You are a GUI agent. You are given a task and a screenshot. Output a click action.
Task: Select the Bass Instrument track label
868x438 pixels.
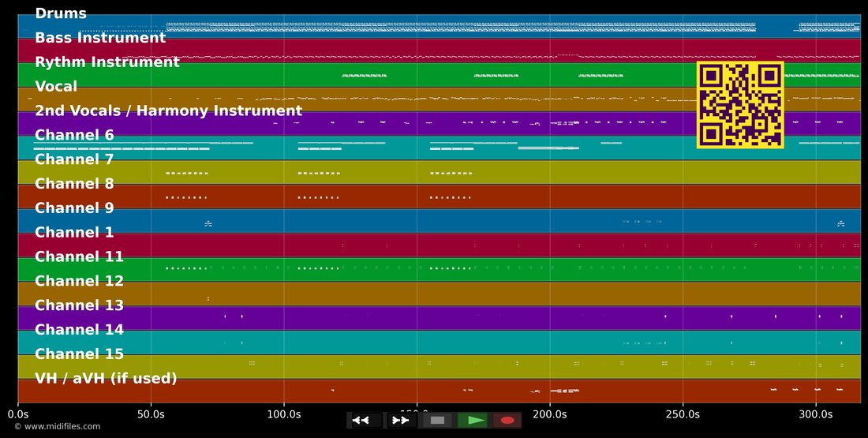tap(100, 38)
